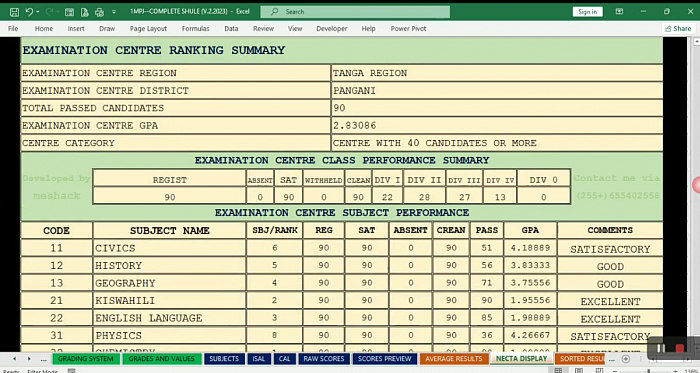Click the Share button
The image size is (700, 373).
pyautogui.click(x=678, y=29)
